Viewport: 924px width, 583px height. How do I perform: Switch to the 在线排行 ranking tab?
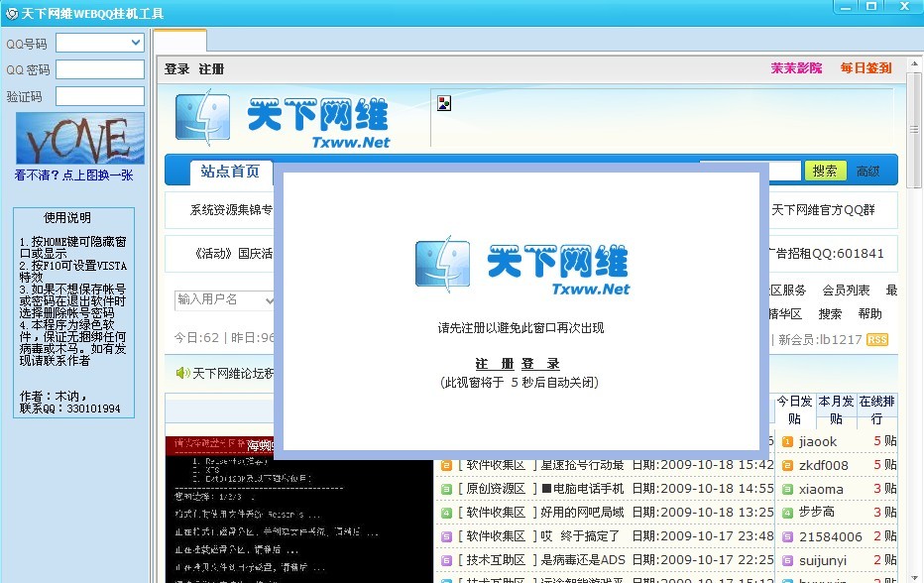(x=876, y=410)
